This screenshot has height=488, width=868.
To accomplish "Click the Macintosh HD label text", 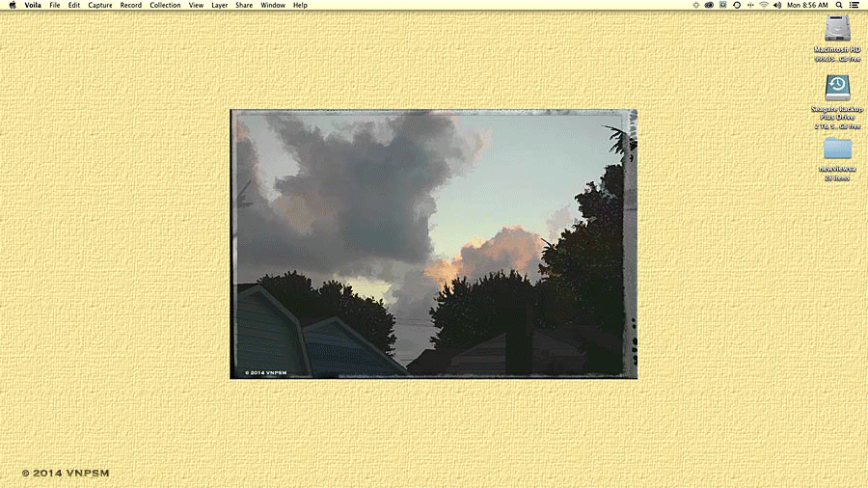I will (x=837, y=50).
